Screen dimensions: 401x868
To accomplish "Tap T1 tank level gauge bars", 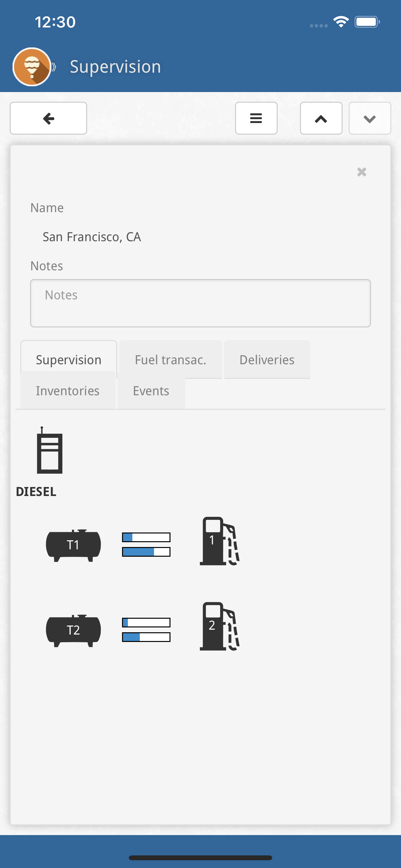I will tap(146, 544).
